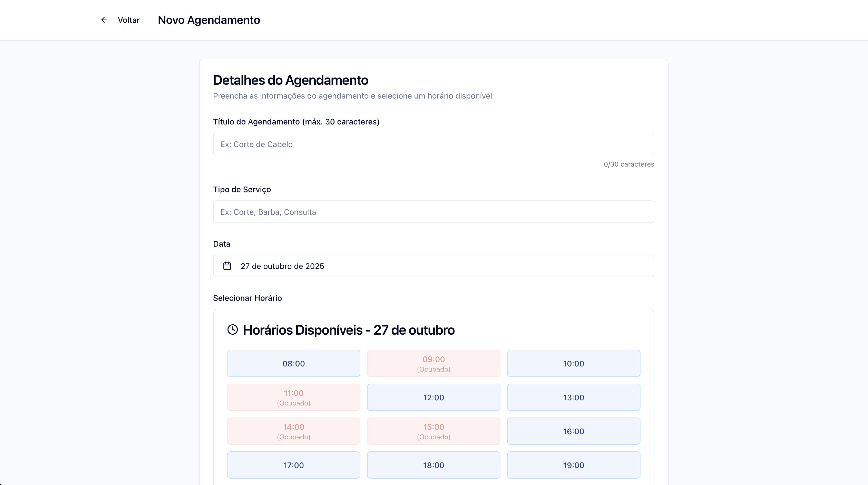Click the Tipo de Serviço label
This screenshot has height=485, width=868.
pos(242,189)
